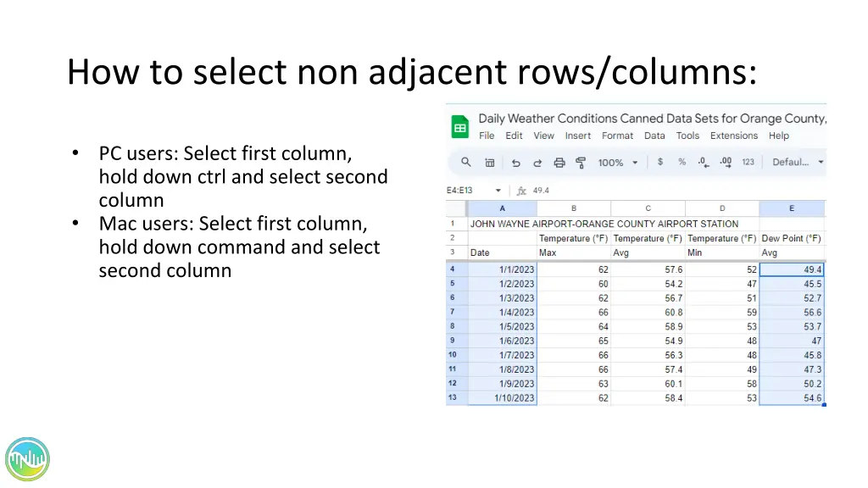Viewport: 868px width, 488px height.
Task: Open the File menu
Action: 487,136
